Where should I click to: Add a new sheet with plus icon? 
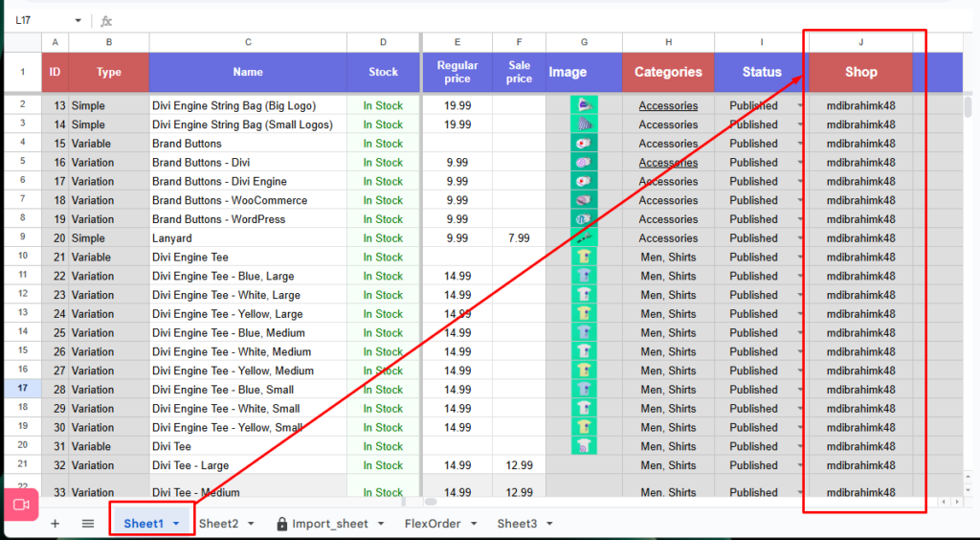point(55,524)
